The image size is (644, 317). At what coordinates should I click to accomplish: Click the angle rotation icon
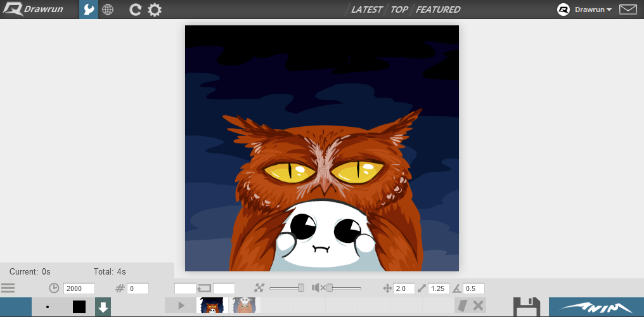tap(457, 288)
